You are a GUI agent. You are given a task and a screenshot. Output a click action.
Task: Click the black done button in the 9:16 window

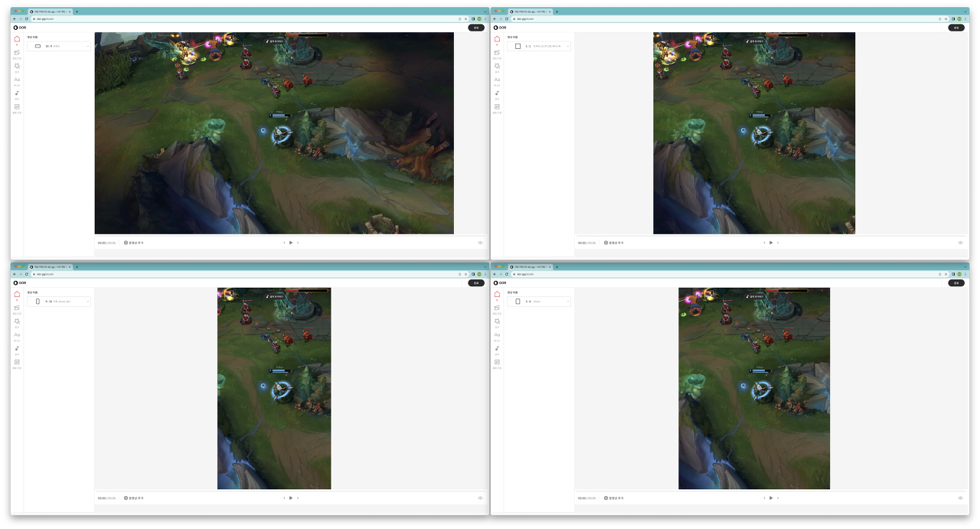pos(476,282)
